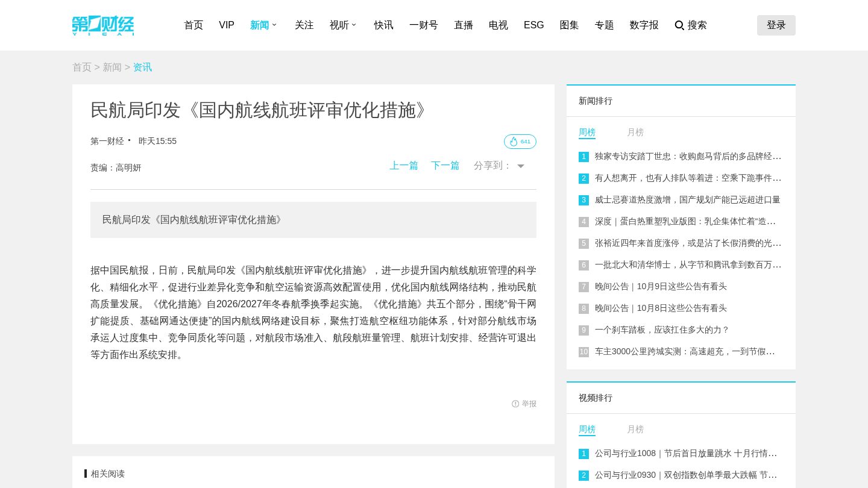Open the VIP nav item
This screenshot has height=488, width=868.
[x=227, y=25]
